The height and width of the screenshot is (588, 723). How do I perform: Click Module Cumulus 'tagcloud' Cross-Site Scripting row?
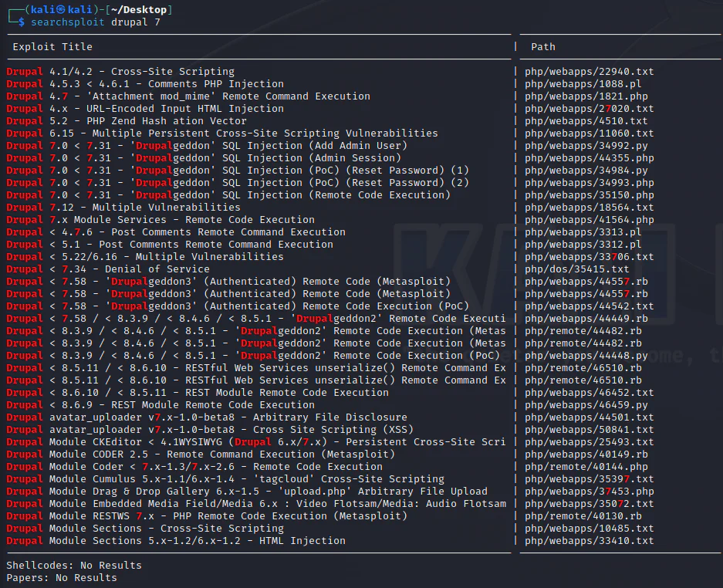tap(225, 479)
